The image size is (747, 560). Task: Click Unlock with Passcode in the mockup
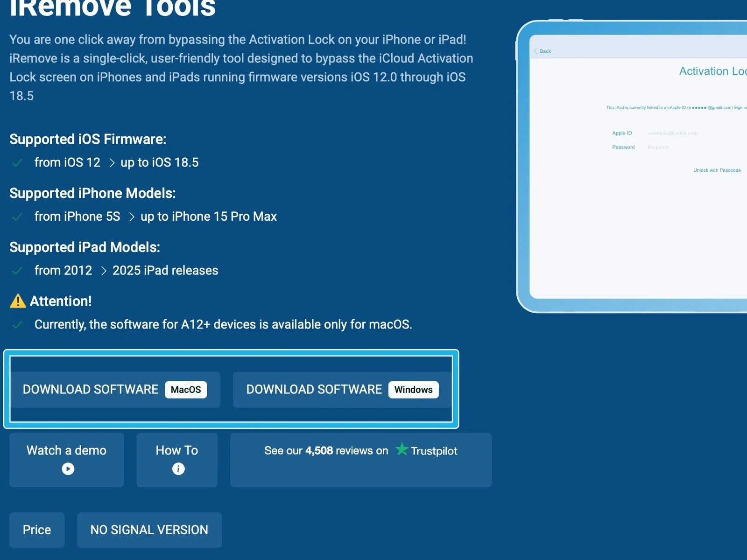717,170
